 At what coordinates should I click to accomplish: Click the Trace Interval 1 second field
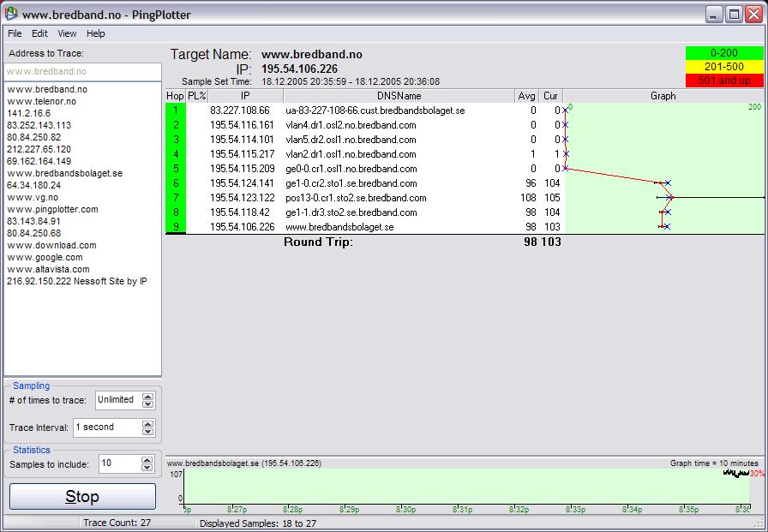tap(107, 427)
